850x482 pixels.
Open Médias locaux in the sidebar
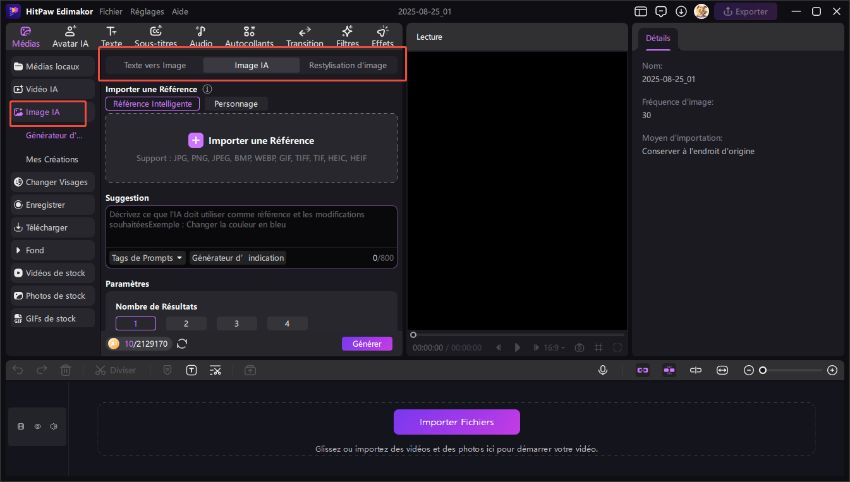pyautogui.click(x=53, y=67)
